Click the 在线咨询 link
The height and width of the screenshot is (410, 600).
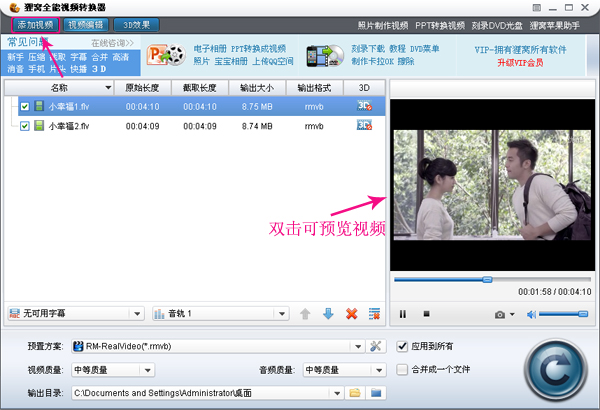(112, 43)
